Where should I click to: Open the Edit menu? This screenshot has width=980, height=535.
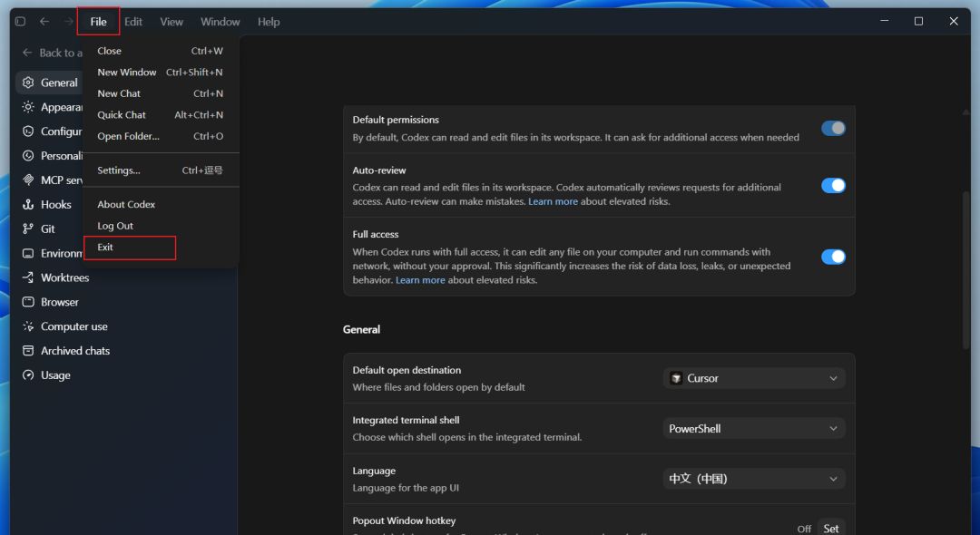click(x=133, y=21)
